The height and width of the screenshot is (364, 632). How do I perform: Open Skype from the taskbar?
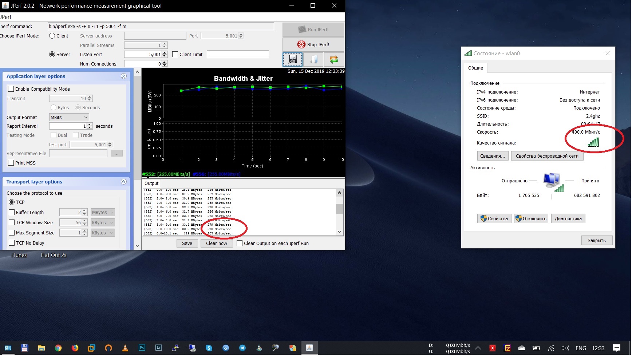pos(209,348)
